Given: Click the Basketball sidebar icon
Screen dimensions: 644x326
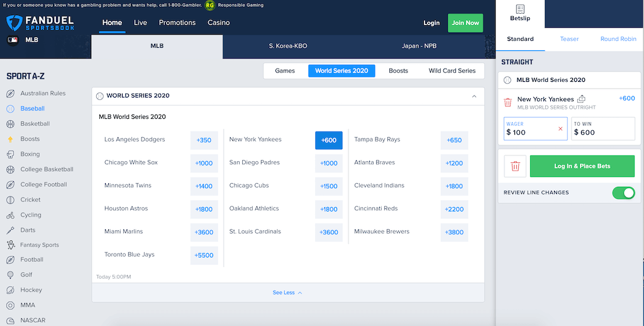Looking at the screenshot, I should coord(11,124).
